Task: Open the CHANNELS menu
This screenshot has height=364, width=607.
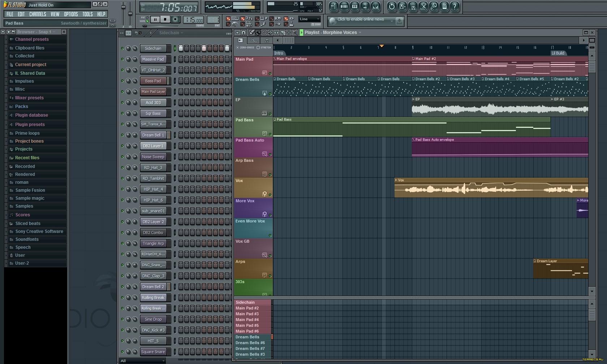Action: (38, 14)
